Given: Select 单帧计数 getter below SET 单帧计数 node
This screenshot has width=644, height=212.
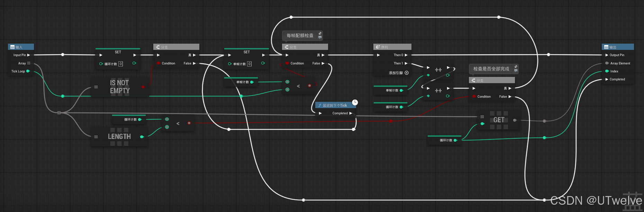Looking at the screenshot, I should 241,82.
